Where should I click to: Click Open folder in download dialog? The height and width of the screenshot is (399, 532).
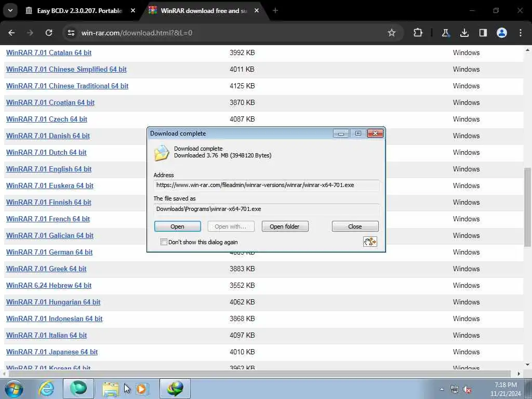[x=285, y=227]
